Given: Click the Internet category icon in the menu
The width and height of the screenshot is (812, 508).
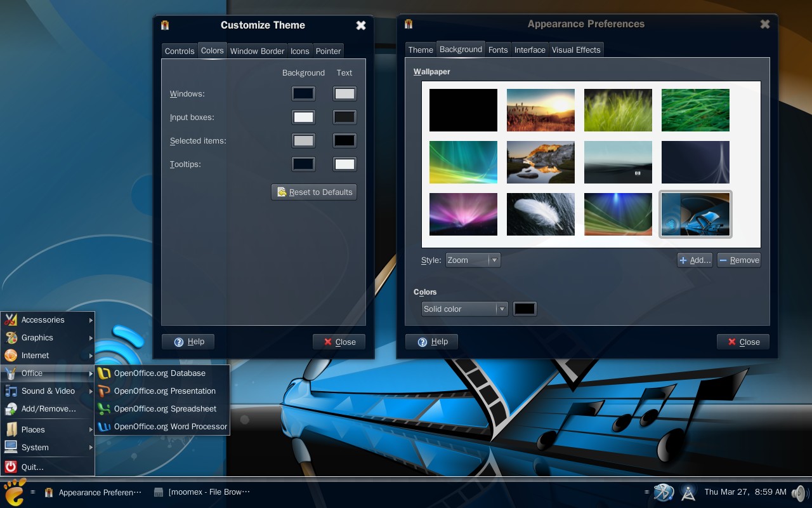Looking at the screenshot, I should click(x=10, y=356).
